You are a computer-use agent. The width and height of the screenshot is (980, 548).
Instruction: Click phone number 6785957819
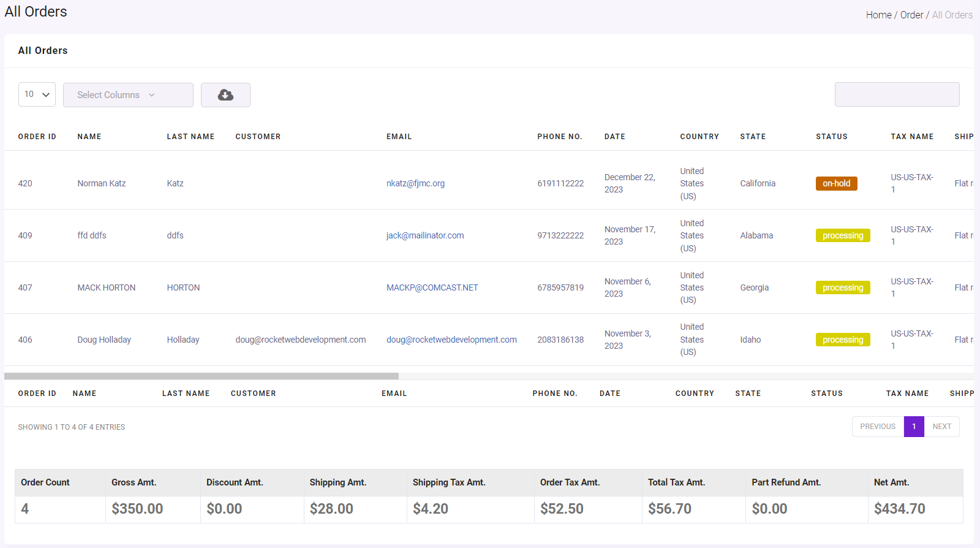pyautogui.click(x=560, y=287)
